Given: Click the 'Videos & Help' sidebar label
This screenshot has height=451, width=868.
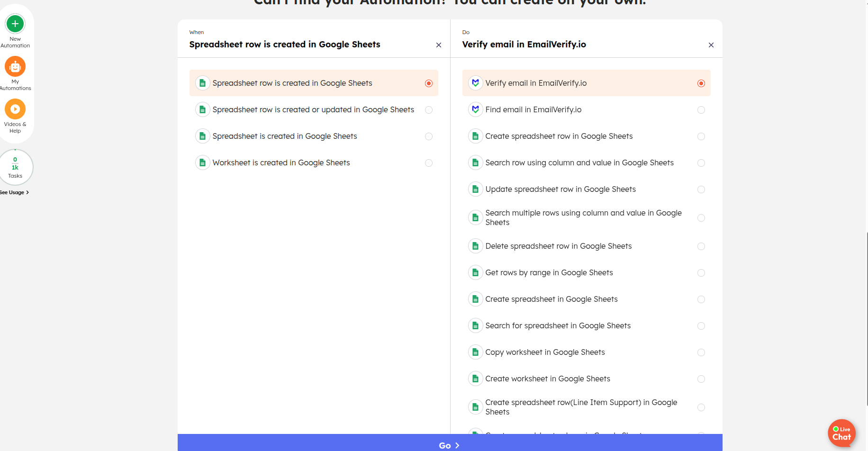Looking at the screenshot, I should 15,128.
